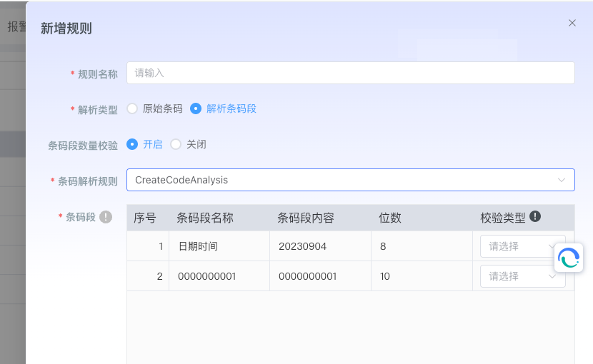Click the info icon beside 校验类型 header
Screen dimensions: 593x364
535,217
